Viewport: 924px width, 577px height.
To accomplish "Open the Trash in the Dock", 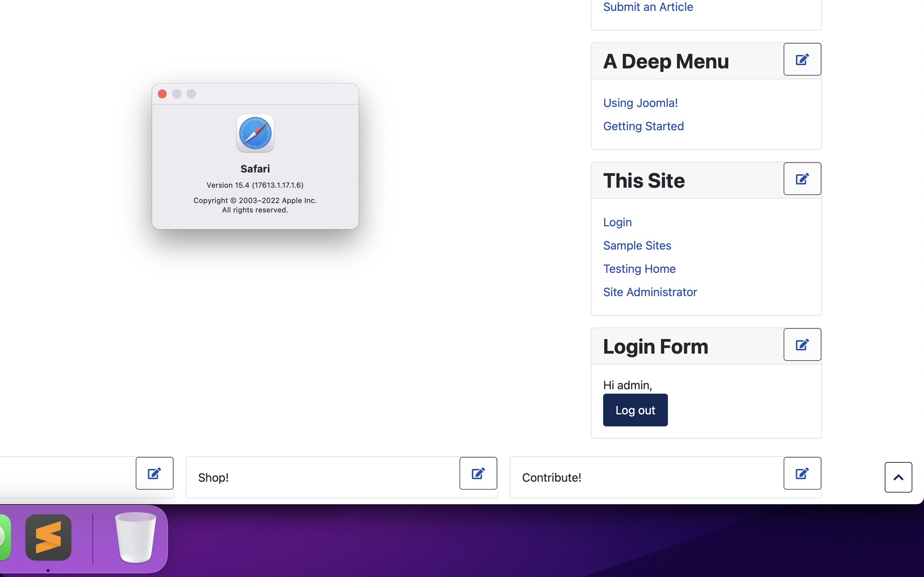I will (135, 537).
